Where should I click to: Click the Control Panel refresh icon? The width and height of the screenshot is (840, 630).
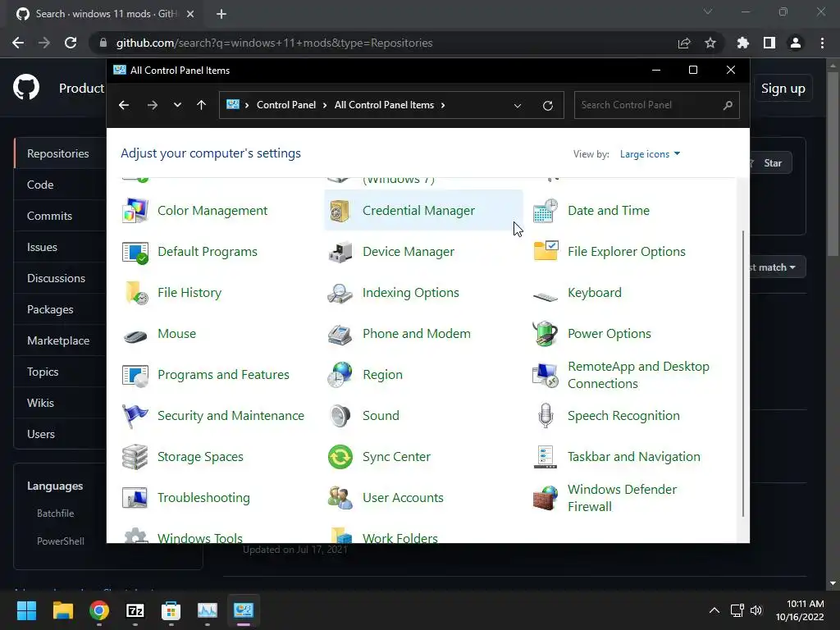[x=547, y=106]
